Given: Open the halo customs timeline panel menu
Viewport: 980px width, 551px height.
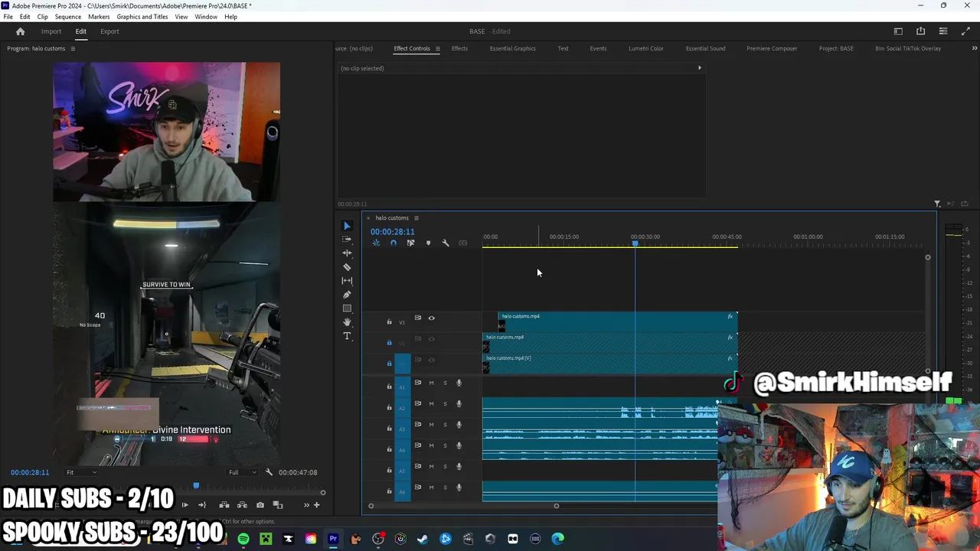Looking at the screenshot, I should click(x=416, y=218).
